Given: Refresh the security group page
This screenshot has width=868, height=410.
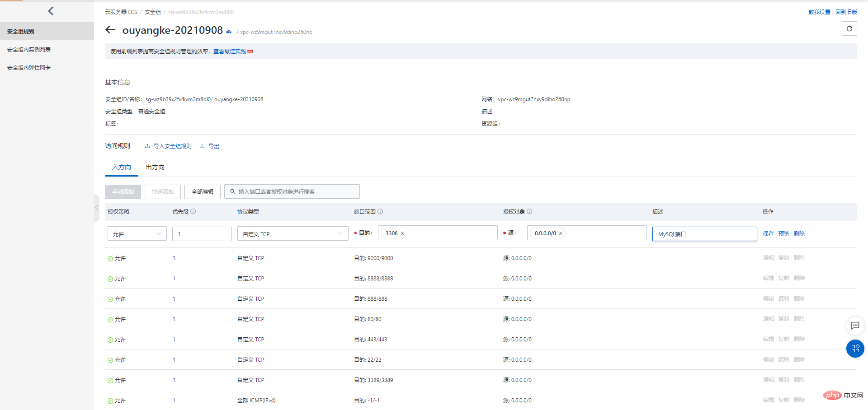Looking at the screenshot, I should pos(849,28).
